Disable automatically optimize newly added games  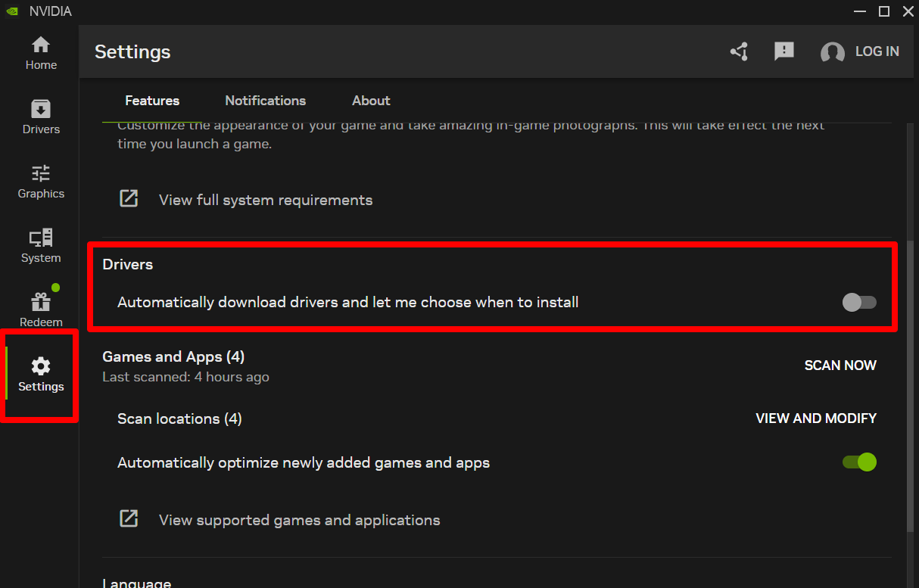point(859,462)
